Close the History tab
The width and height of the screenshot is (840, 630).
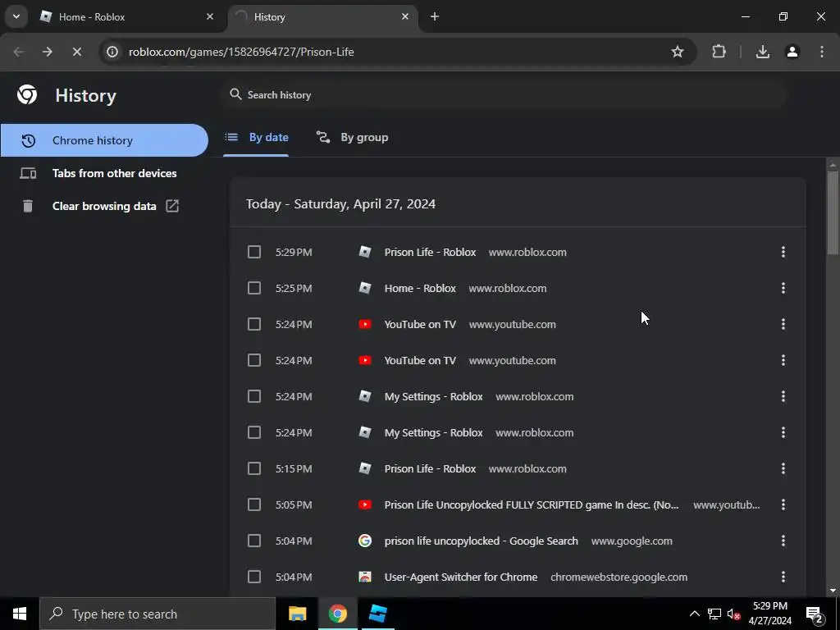pos(405,16)
